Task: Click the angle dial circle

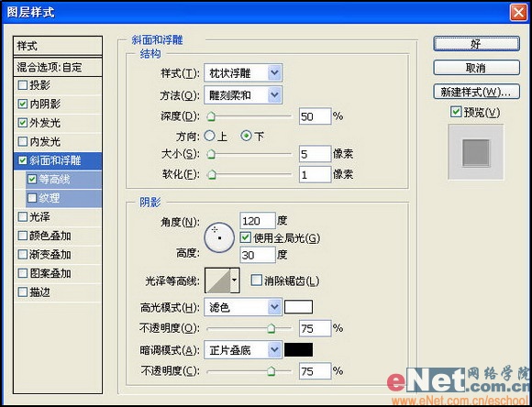Action: pos(219,237)
